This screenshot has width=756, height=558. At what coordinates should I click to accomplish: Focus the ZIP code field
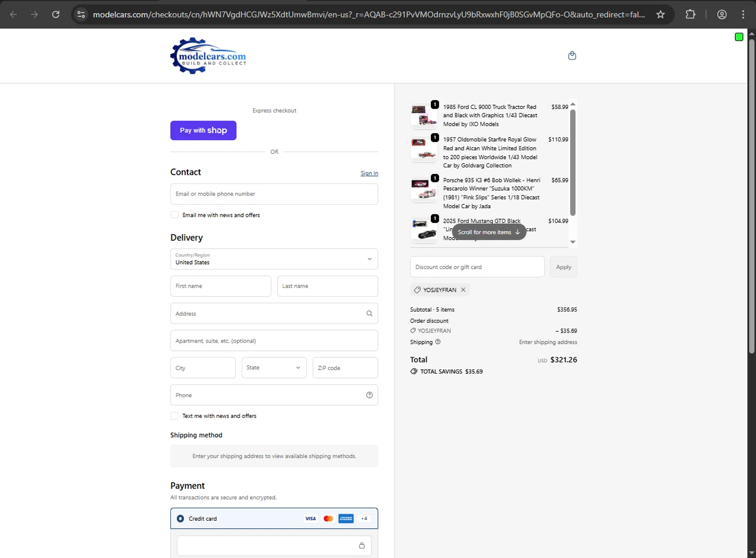coord(345,368)
